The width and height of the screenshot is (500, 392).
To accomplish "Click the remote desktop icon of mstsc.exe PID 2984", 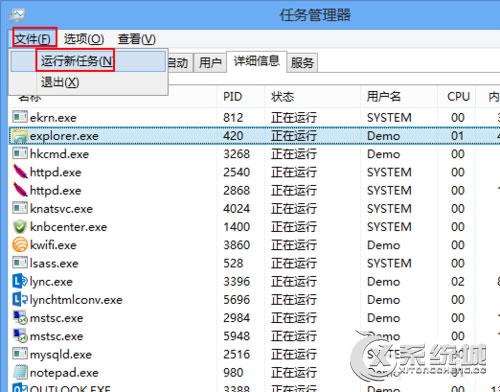I will click(x=20, y=317).
